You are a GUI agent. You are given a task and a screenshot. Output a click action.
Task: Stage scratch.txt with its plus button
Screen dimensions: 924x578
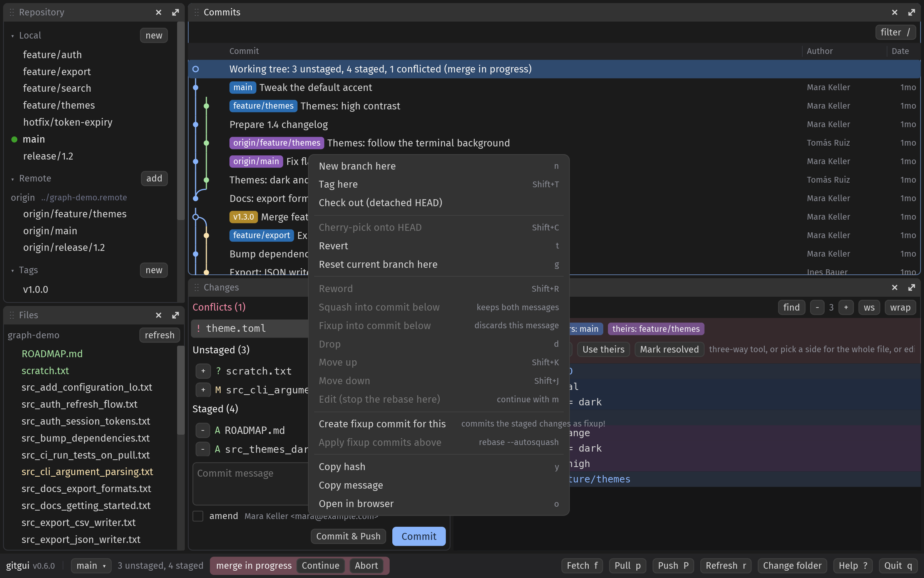click(203, 371)
